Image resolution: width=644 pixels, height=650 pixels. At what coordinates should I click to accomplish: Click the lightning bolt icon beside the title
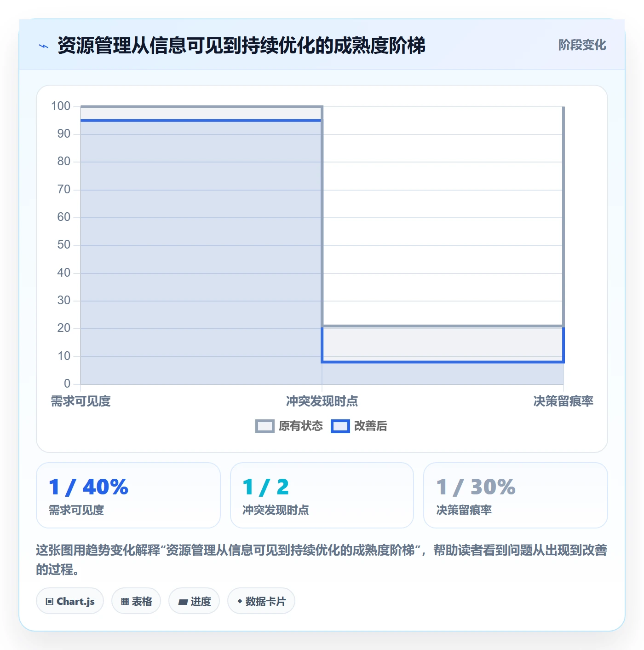pos(44,46)
